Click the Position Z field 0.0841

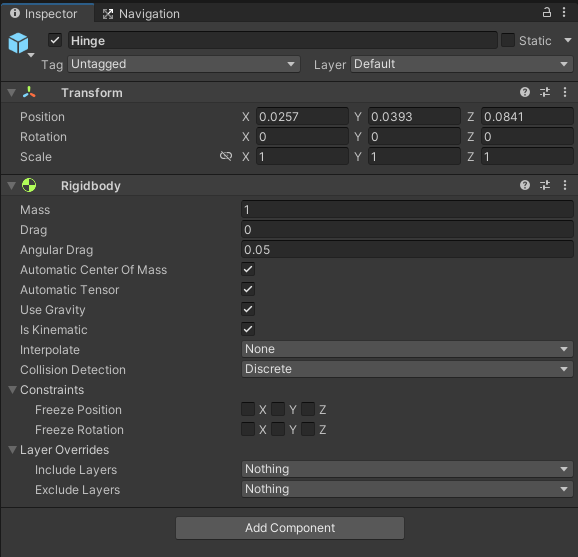527,116
